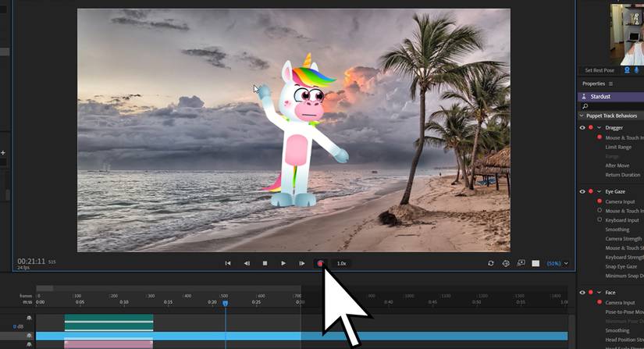
Task: Start recording with the red record button
Action: pyautogui.click(x=320, y=263)
